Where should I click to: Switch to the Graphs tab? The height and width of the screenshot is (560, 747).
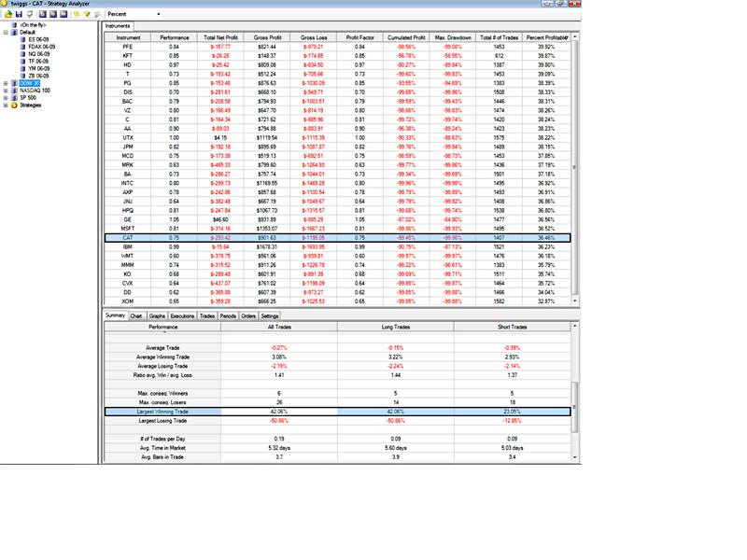[157, 315]
